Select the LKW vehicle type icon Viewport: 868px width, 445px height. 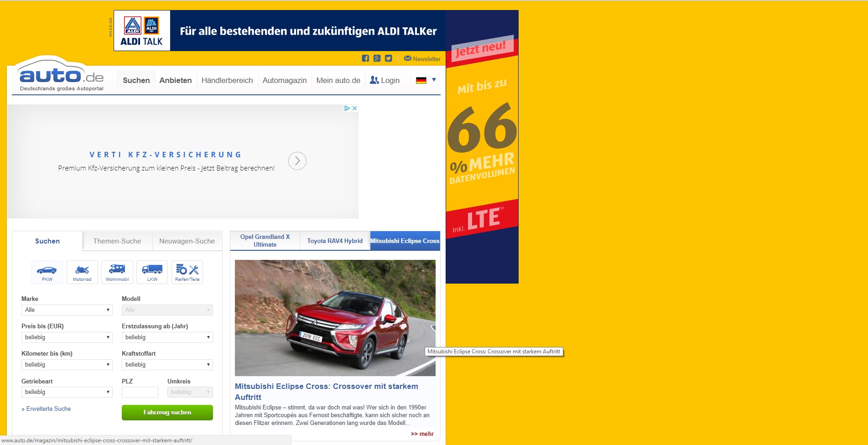pos(152,272)
